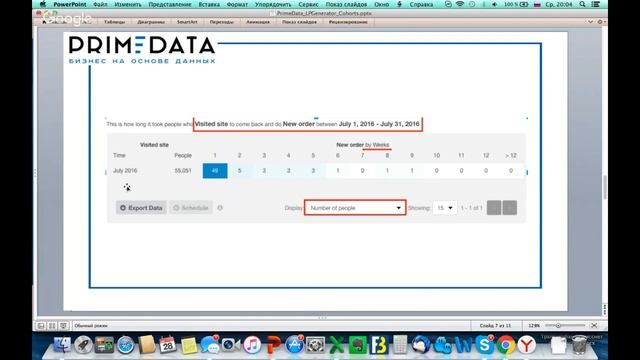The height and width of the screenshot is (360, 640).
Task: Open Справка menu
Action: coord(421,4)
